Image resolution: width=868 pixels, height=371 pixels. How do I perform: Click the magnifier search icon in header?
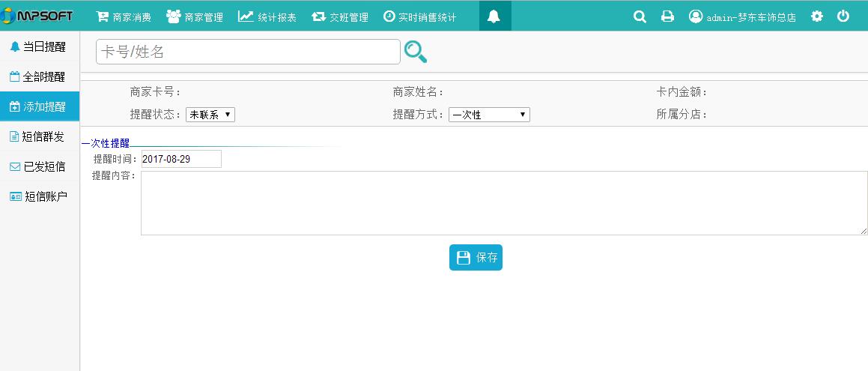[x=640, y=16]
